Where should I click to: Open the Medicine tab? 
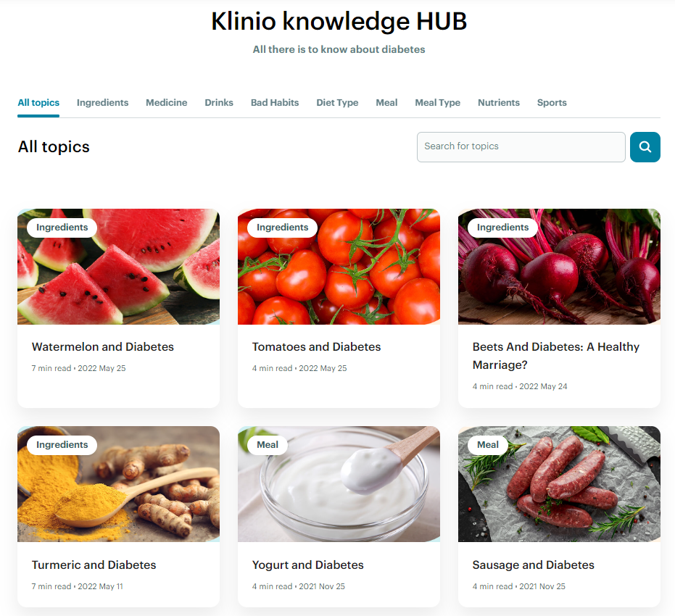tap(167, 103)
